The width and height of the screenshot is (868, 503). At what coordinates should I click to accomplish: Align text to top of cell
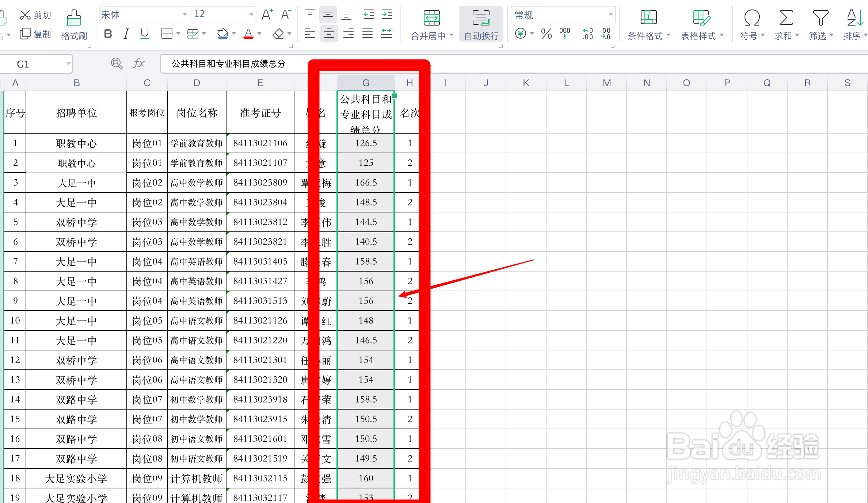[x=309, y=15]
